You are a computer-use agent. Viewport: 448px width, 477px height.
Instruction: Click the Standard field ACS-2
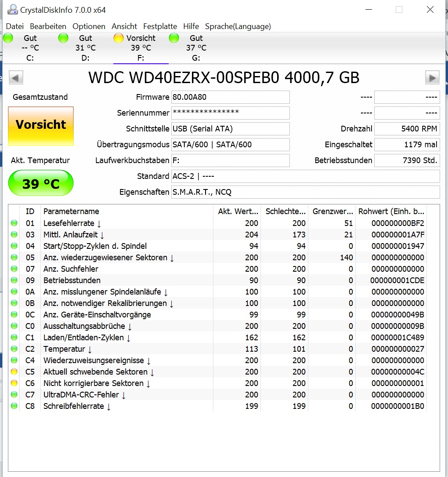(x=305, y=176)
